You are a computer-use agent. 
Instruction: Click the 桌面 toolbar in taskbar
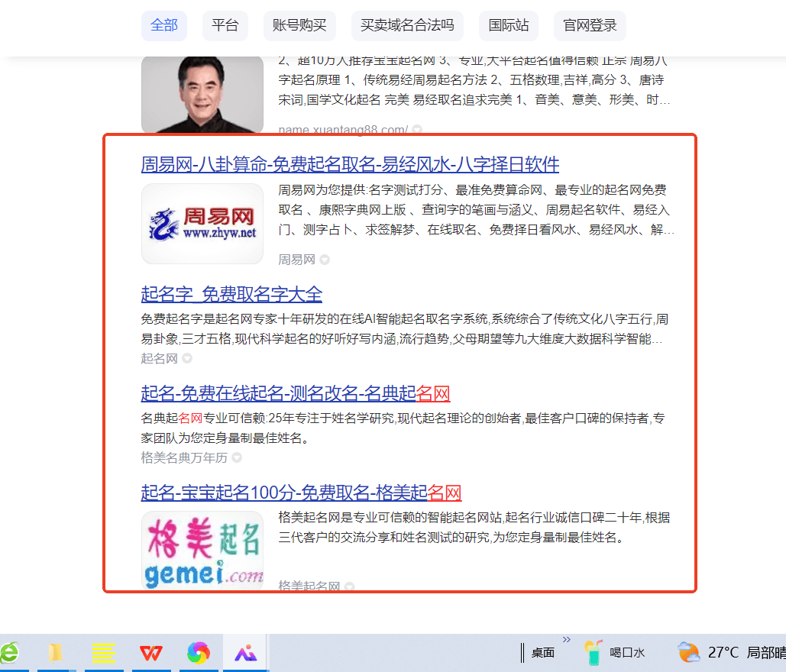[x=543, y=652]
